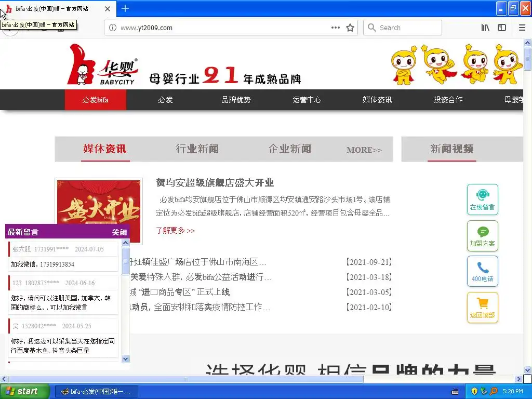The image size is (532, 399).
Task: Click the rightmost yellow mascot character
Action: pos(508,64)
